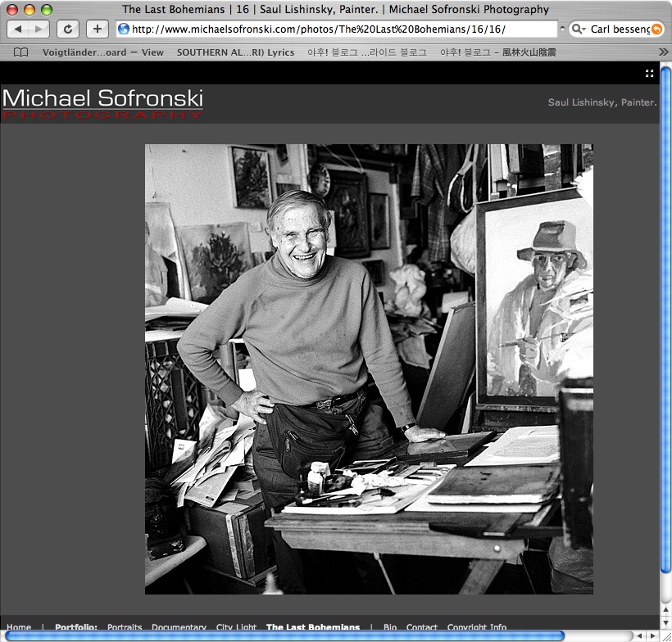Open the Documentary portfolio section
Image resolution: width=672 pixels, height=642 pixels.
click(x=179, y=628)
